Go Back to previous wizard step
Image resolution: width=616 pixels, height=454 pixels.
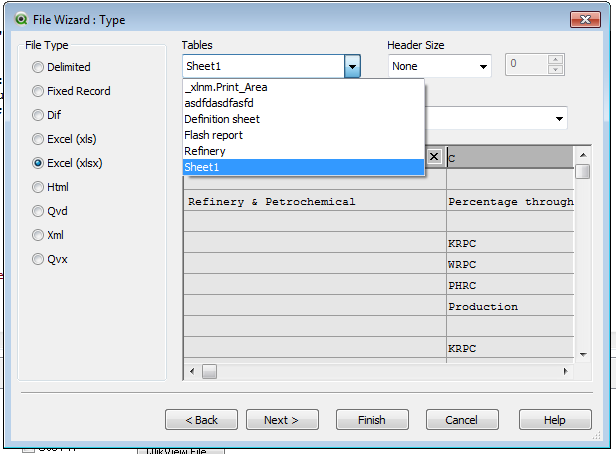tap(200, 420)
